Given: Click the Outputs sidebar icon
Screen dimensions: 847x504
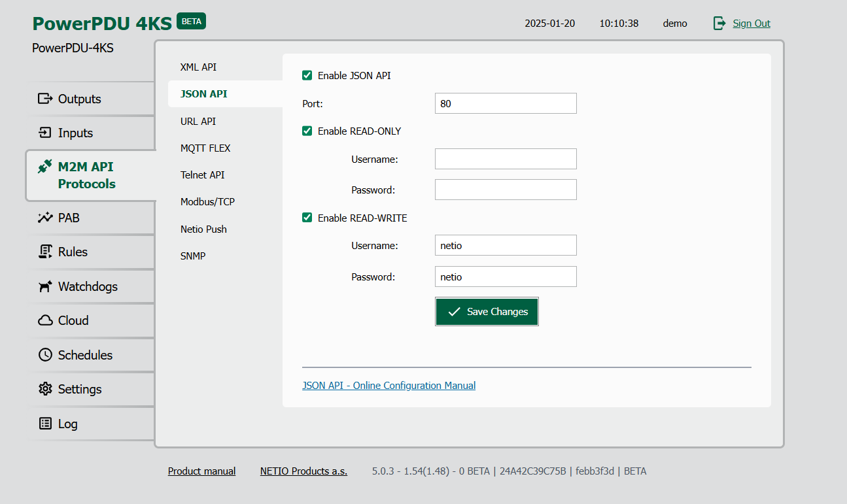Looking at the screenshot, I should (x=45, y=99).
